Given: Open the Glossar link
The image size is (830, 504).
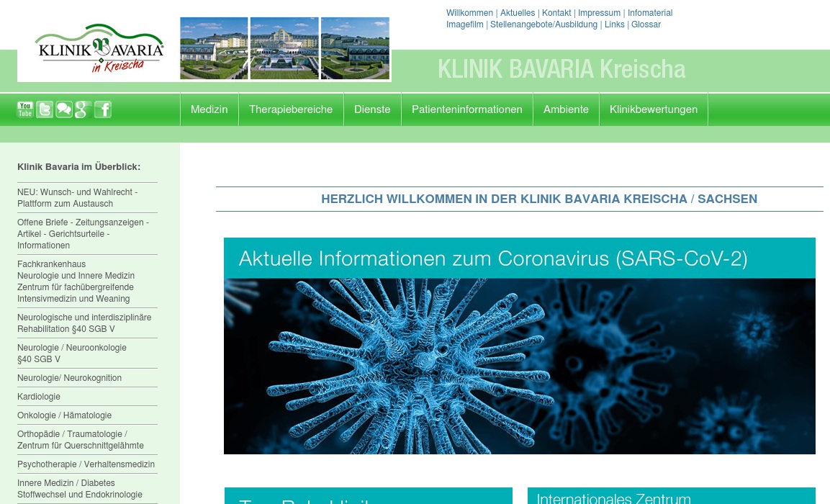Looking at the screenshot, I should pyautogui.click(x=646, y=24).
